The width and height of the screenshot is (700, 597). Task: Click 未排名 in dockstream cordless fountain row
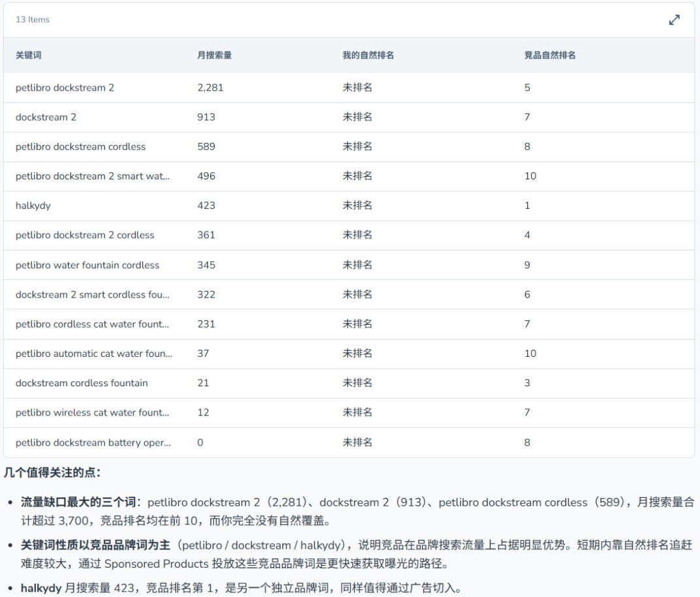tap(357, 383)
